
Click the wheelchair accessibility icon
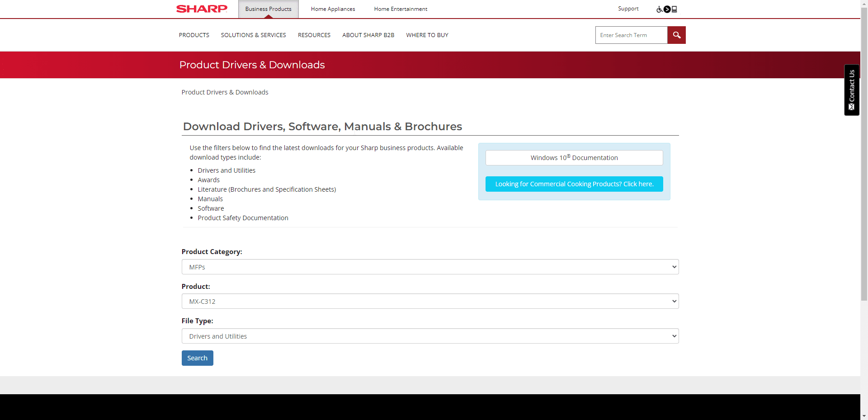click(x=660, y=9)
